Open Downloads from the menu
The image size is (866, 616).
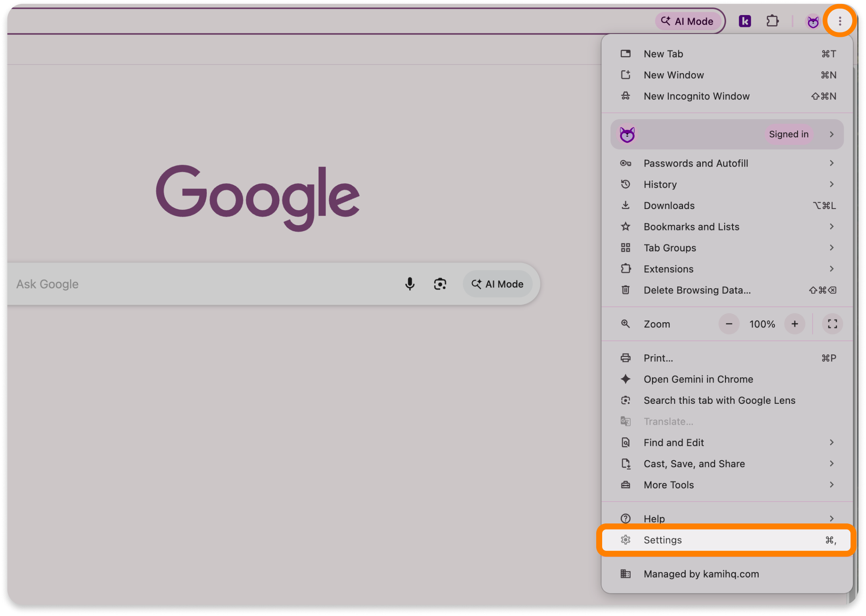point(727,205)
